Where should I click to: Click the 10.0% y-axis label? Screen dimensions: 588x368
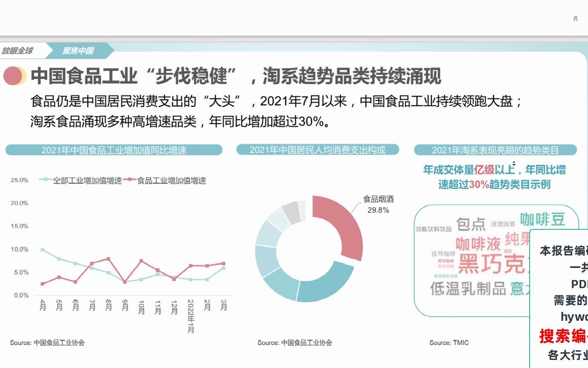tap(19, 249)
